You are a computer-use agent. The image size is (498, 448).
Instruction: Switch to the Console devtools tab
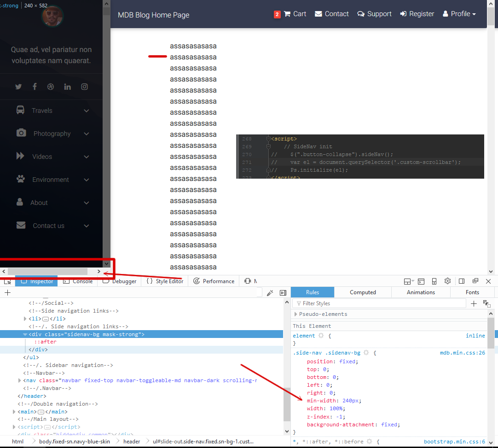(x=78, y=281)
